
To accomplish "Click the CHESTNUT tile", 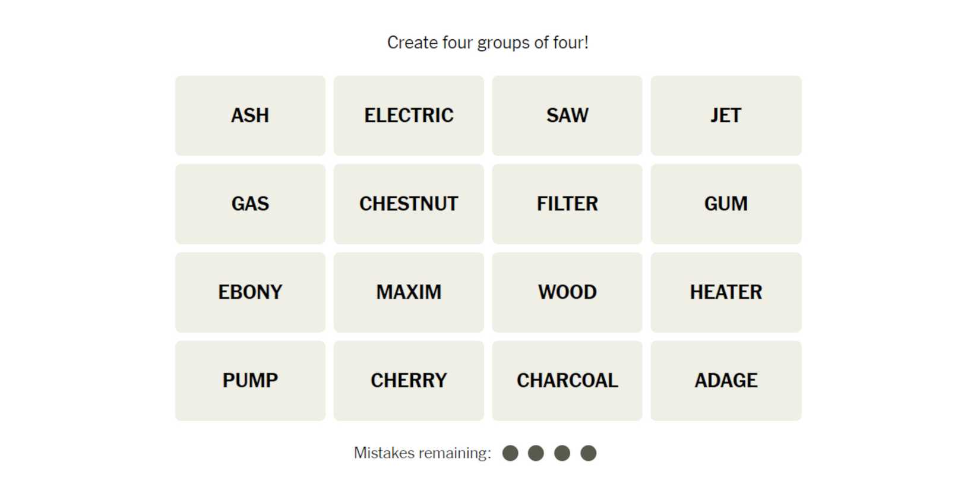I will pos(409,204).
